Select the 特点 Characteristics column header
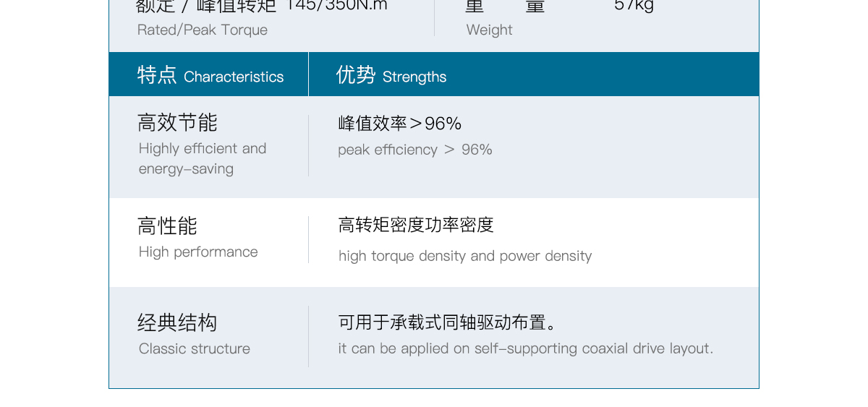This screenshot has width=868, height=407. click(210, 75)
